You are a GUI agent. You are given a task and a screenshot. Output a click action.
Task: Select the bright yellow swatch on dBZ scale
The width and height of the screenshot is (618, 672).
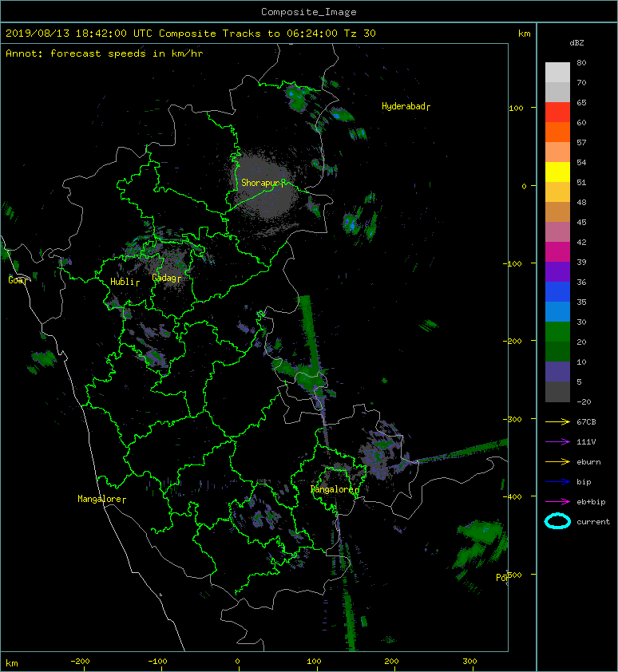pos(557,172)
